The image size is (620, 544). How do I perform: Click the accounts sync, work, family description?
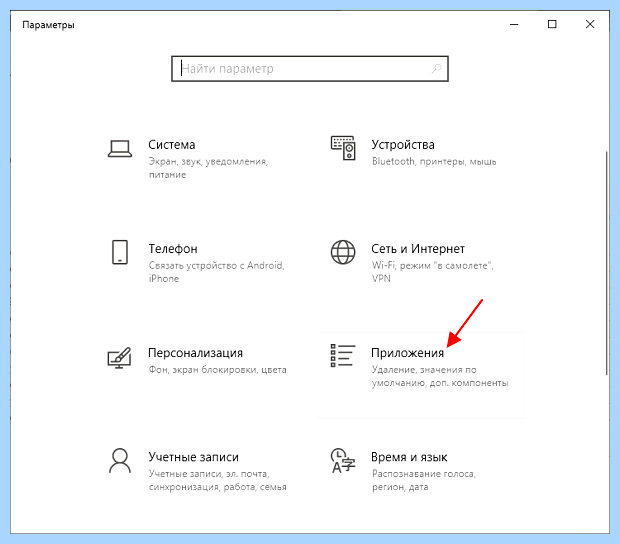(217, 480)
